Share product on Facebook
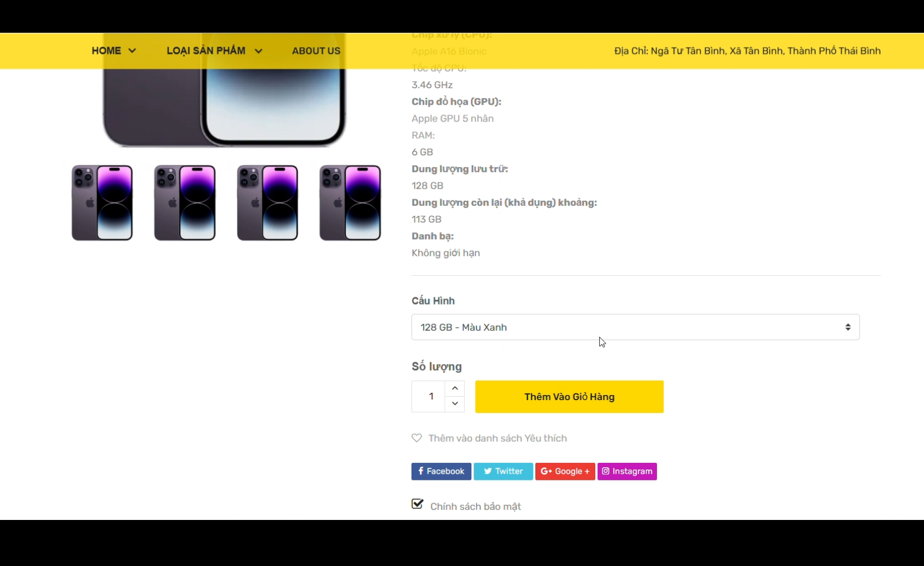The image size is (924, 566). 441,471
